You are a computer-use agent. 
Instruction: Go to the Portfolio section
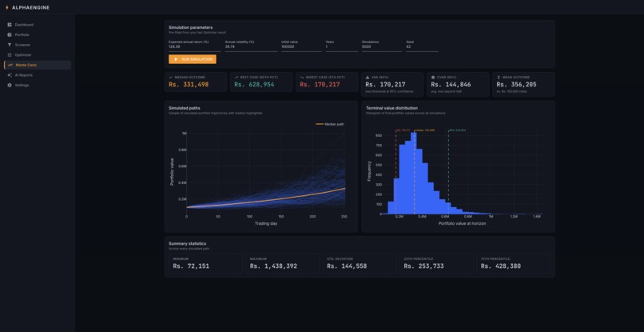[x=38, y=35]
